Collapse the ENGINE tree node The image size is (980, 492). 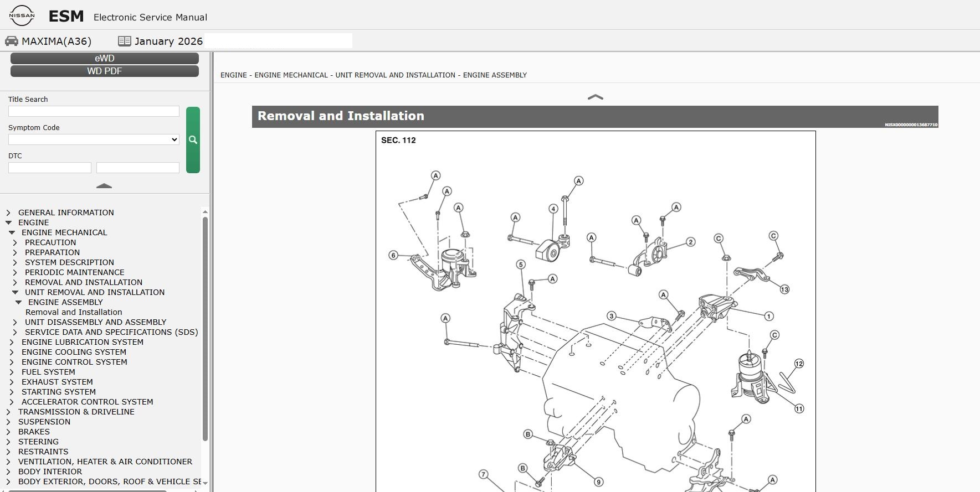pyautogui.click(x=8, y=222)
